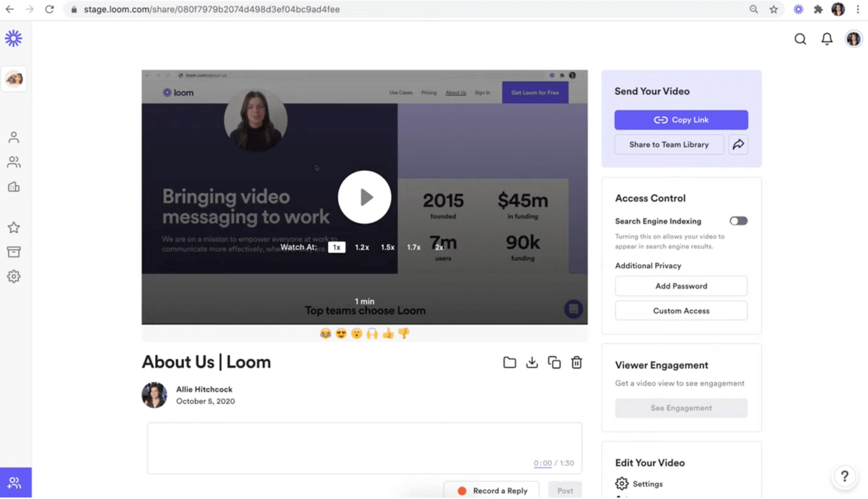The width and height of the screenshot is (868, 499).
Task: Download the About Us video
Action: tap(532, 362)
